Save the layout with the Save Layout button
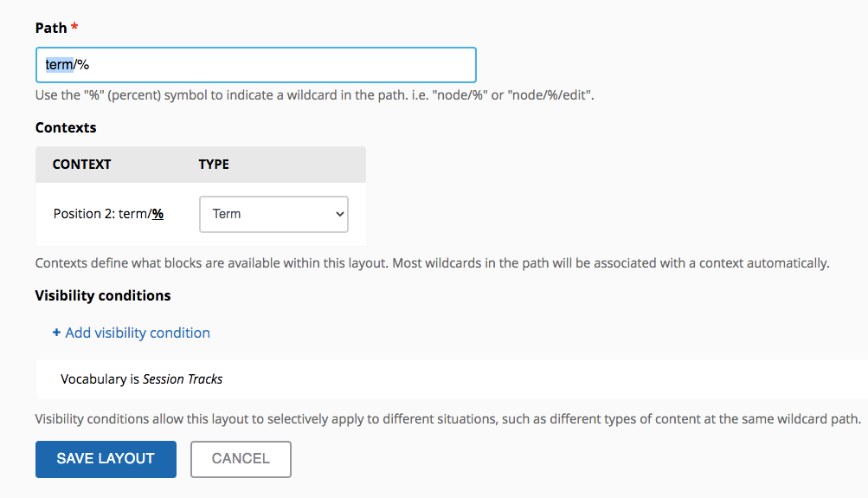Image resolution: width=868 pixels, height=498 pixels. tap(106, 459)
